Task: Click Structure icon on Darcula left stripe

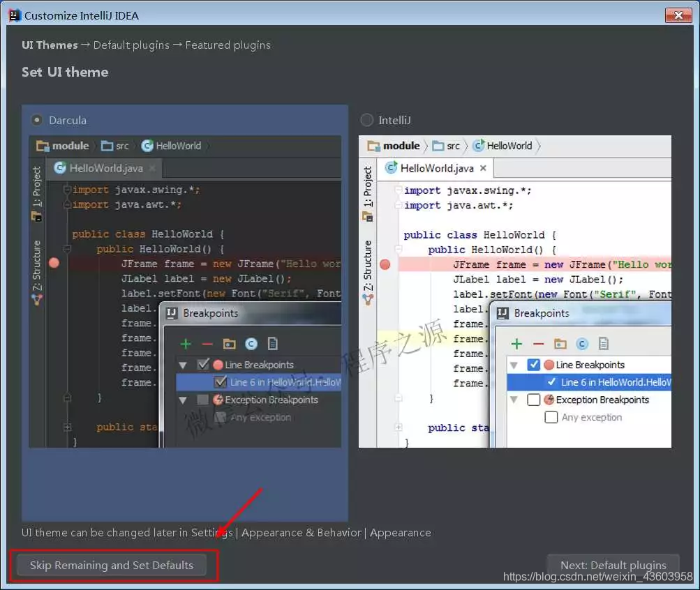Action: coord(36,300)
